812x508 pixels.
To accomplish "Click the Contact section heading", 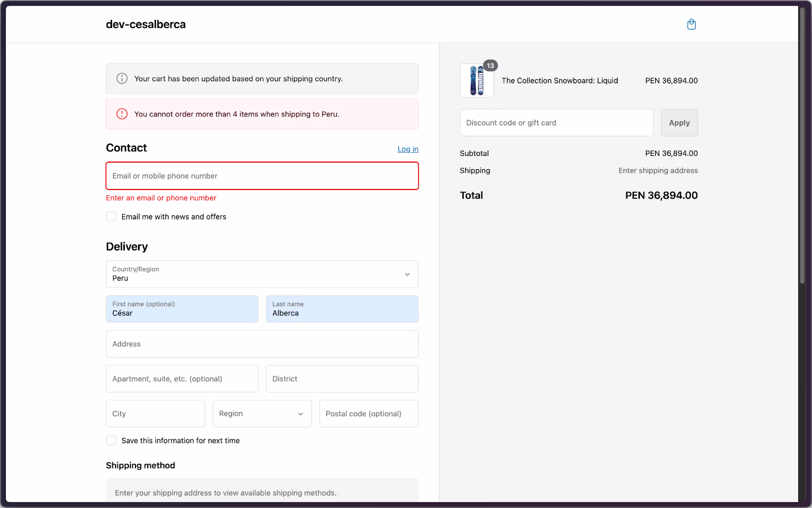I will [126, 148].
